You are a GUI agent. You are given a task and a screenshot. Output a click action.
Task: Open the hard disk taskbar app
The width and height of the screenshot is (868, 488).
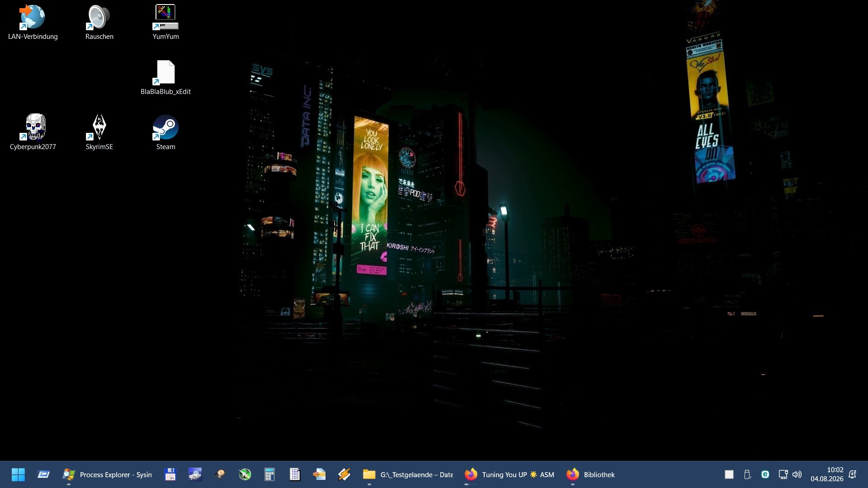pos(220,474)
